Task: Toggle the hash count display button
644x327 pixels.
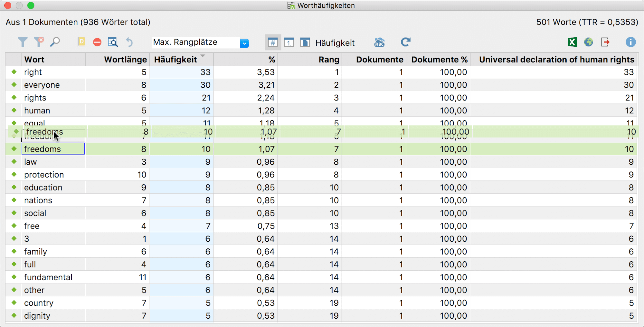Action: coord(273,42)
